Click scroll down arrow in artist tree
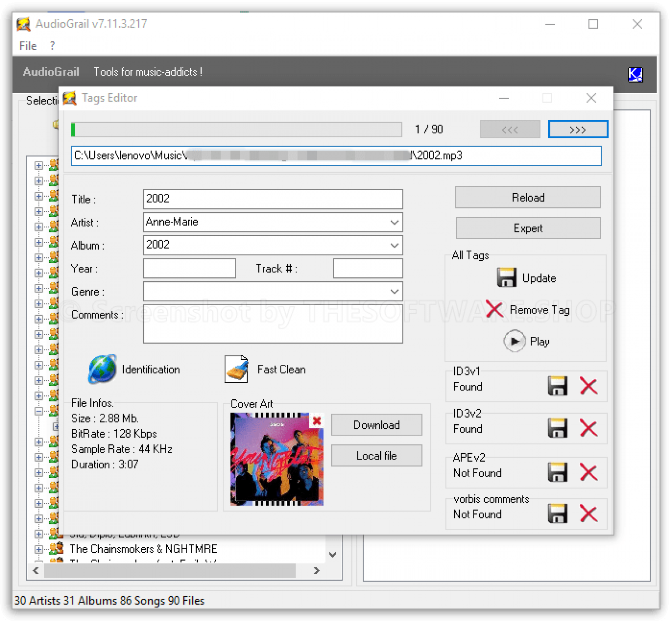 point(332,555)
